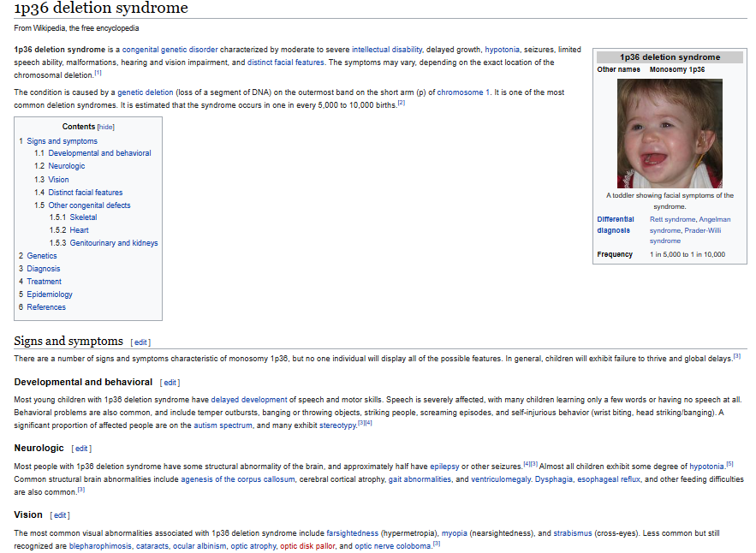
Task: Open the delayed development link
Action: [249, 400]
